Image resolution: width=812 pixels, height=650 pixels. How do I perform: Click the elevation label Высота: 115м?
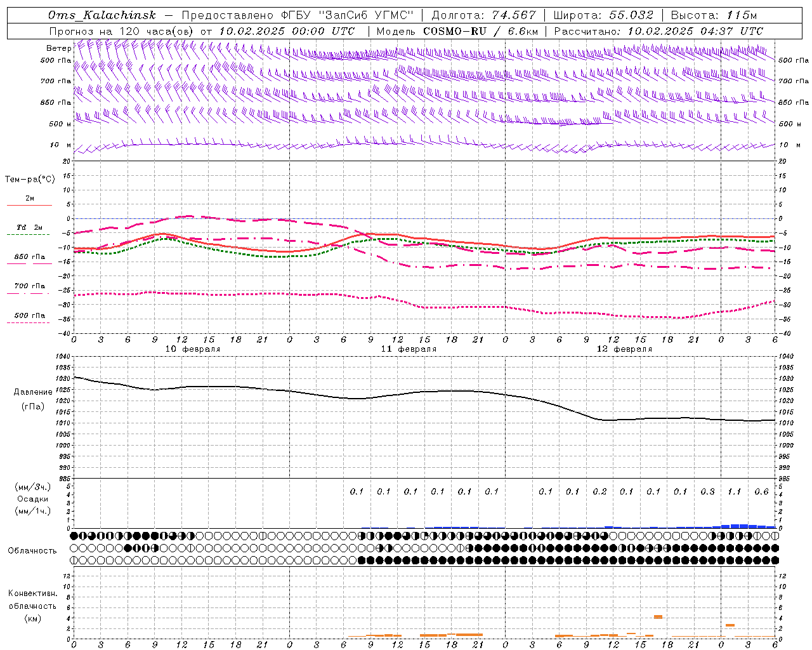[x=714, y=15]
